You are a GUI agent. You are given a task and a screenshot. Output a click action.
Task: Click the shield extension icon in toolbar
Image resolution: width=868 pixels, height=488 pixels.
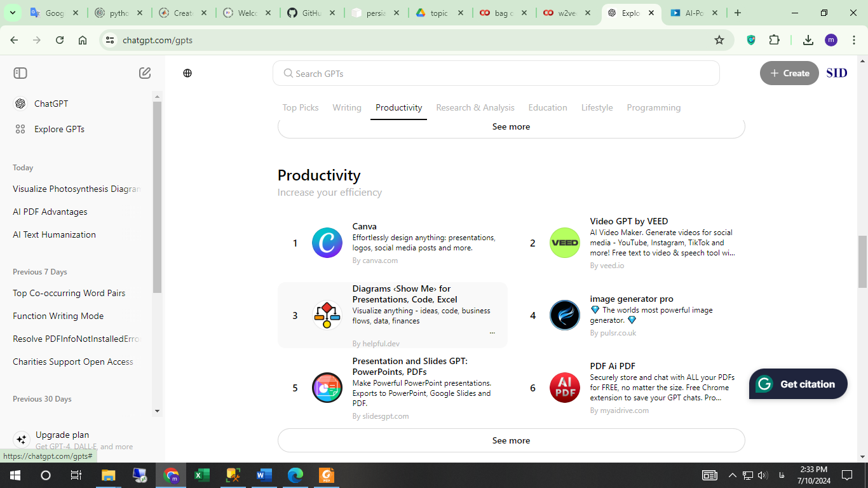pyautogui.click(x=751, y=40)
